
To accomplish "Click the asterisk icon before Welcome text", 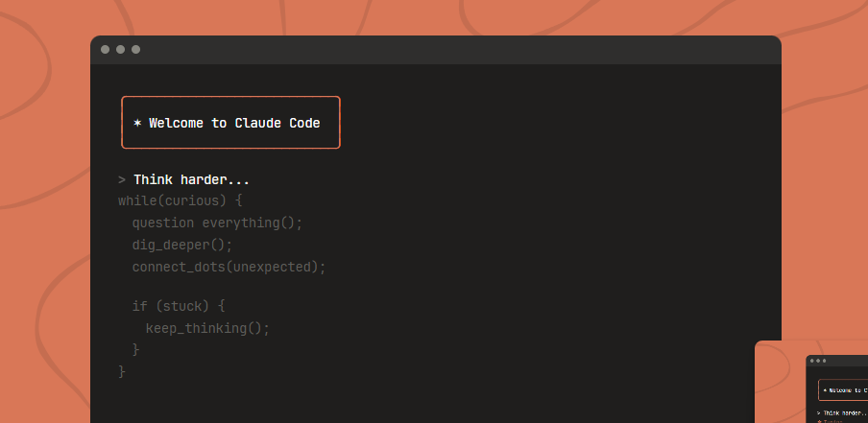I will pyautogui.click(x=137, y=124).
